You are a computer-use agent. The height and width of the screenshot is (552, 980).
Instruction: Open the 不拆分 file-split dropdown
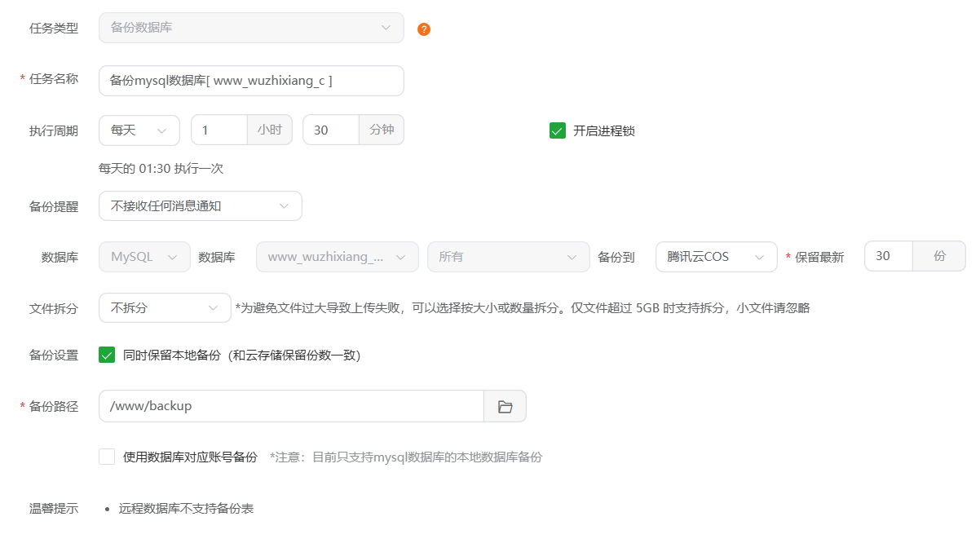tap(165, 307)
